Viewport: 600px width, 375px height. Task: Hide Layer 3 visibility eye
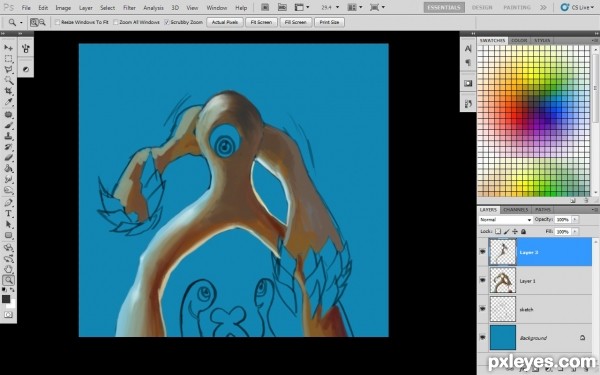pyautogui.click(x=483, y=251)
